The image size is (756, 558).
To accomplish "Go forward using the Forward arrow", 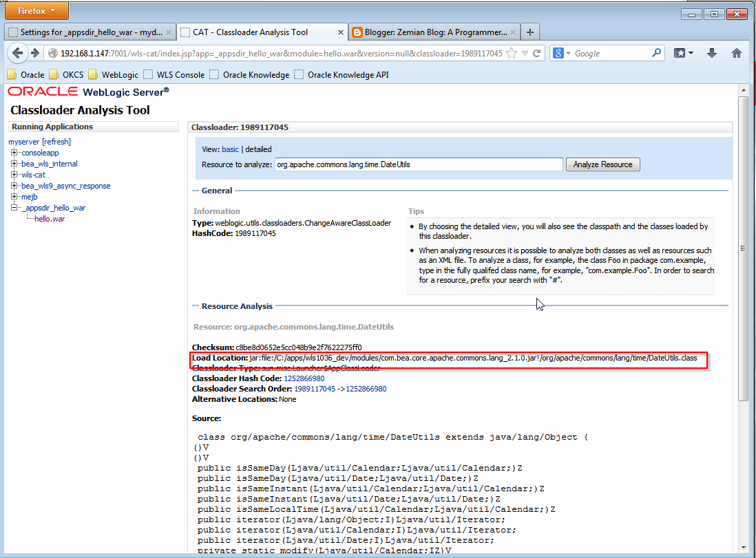I will click(x=34, y=53).
